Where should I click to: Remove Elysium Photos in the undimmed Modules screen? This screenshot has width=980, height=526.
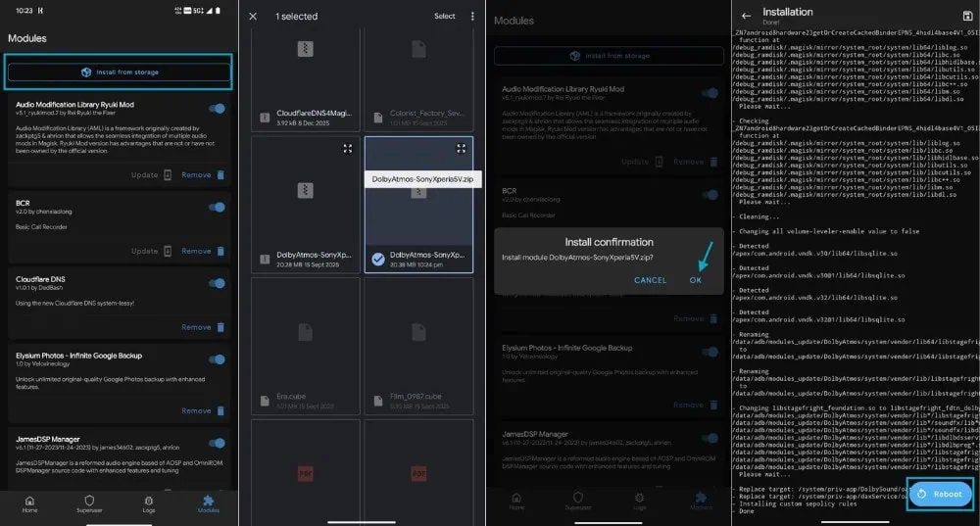pos(203,411)
